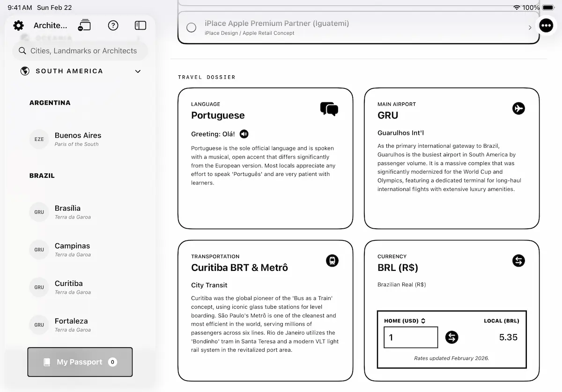Open the help question mark icon

pos(113,25)
